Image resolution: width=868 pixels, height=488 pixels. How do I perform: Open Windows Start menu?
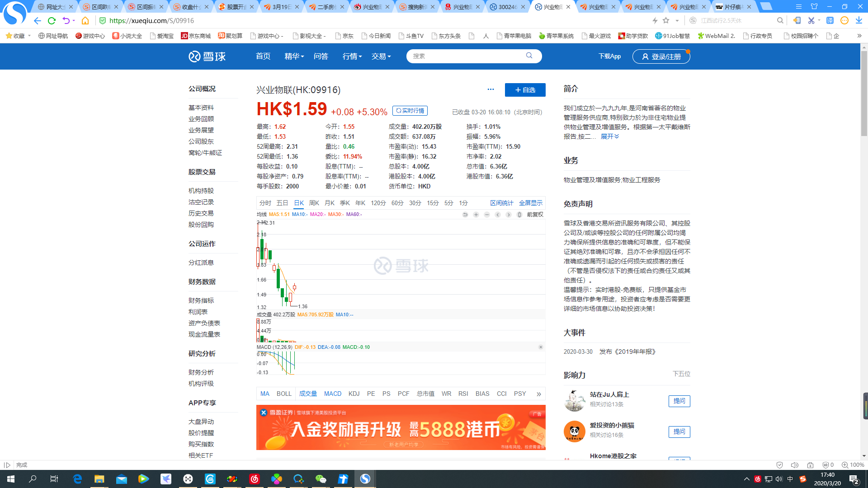pos(11,479)
